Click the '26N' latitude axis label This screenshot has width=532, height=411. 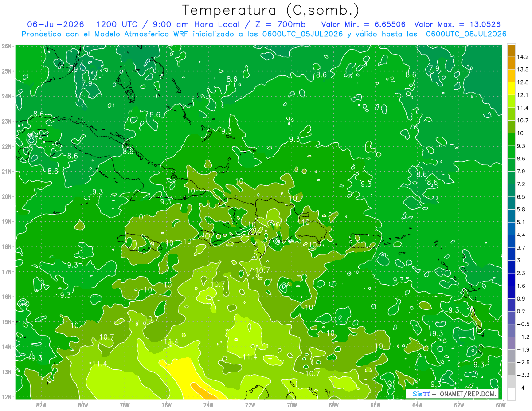coord(6,46)
